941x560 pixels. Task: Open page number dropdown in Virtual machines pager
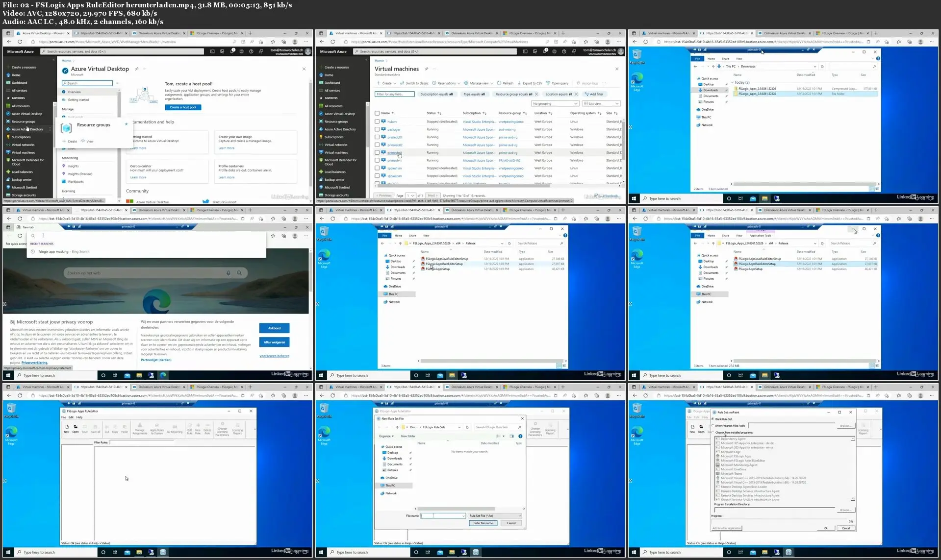(411, 195)
